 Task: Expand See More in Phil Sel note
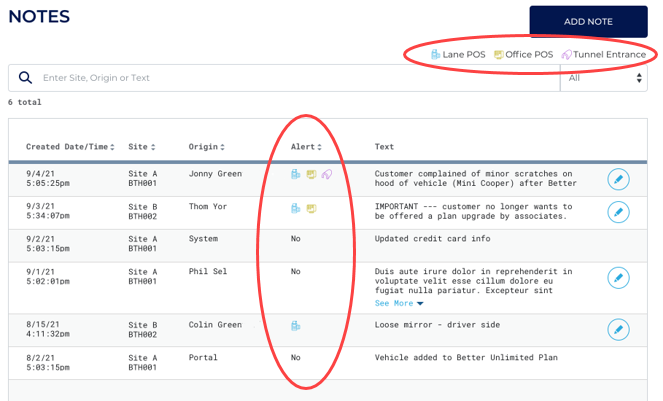point(399,303)
